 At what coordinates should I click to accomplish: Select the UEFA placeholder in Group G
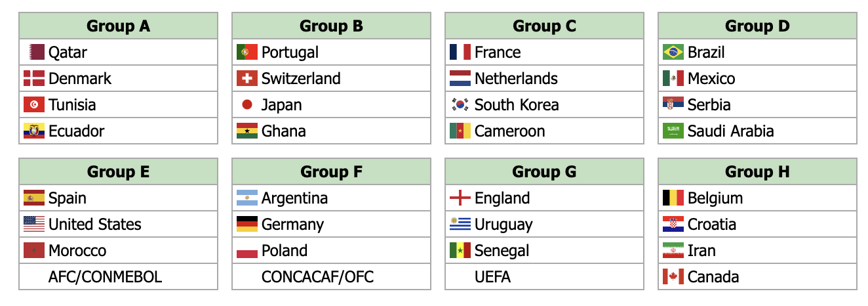(492, 276)
